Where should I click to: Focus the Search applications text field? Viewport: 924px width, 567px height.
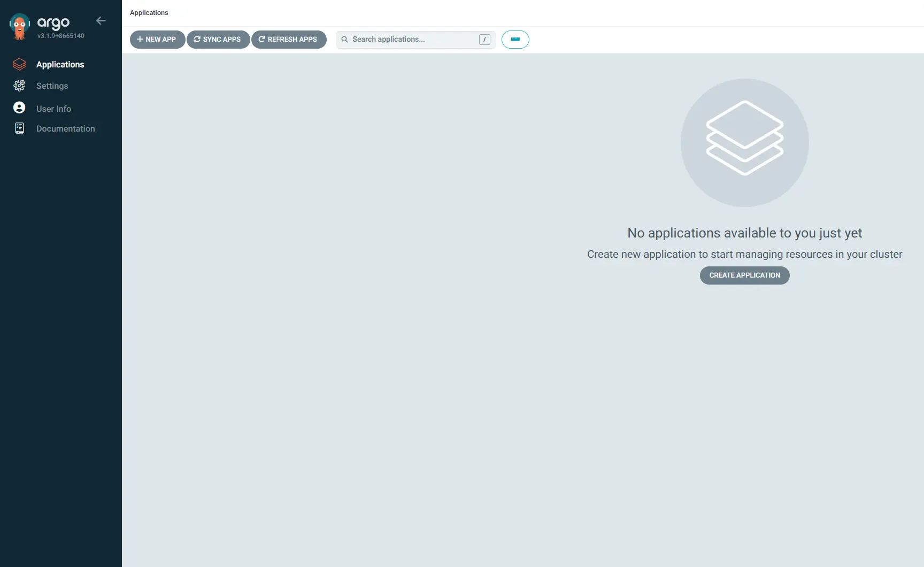[413, 40]
